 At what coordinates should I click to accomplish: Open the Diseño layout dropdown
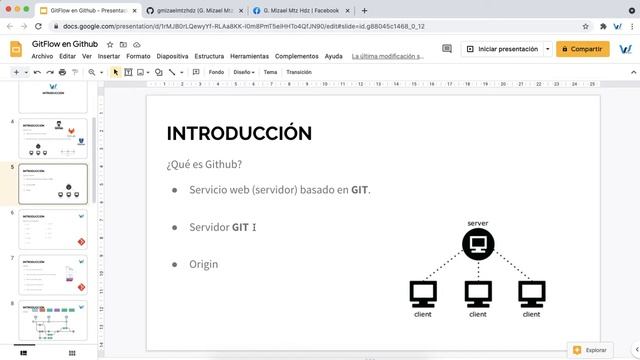(x=244, y=72)
